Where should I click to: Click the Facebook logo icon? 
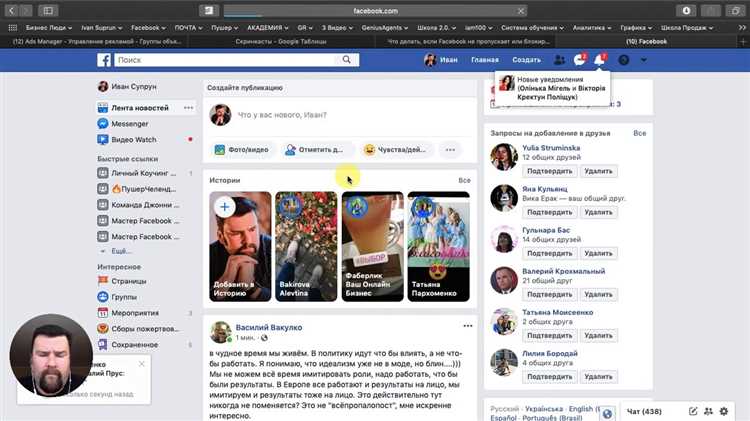[104, 60]
